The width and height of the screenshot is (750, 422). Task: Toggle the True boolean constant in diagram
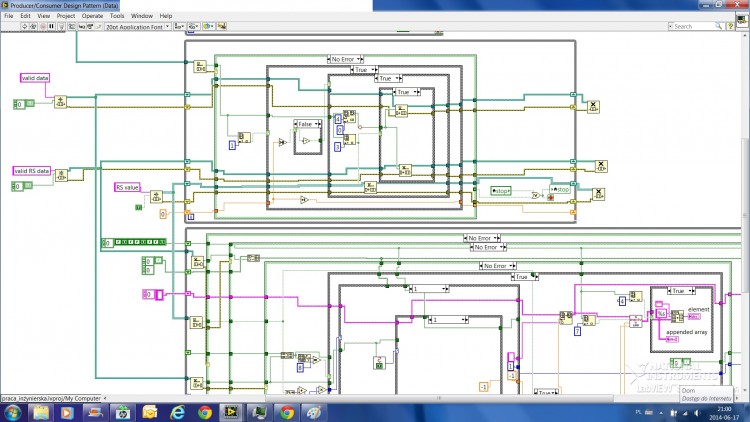click(x=139, y=207)
